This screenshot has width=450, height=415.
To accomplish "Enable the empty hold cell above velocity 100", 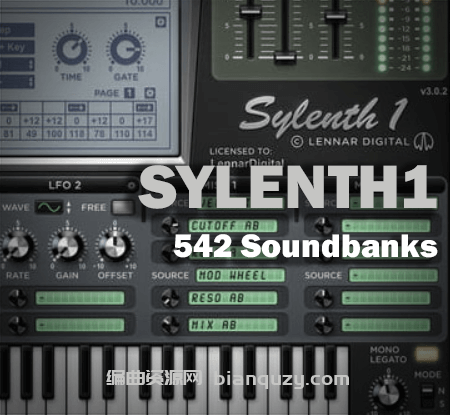I will [54, 108].
